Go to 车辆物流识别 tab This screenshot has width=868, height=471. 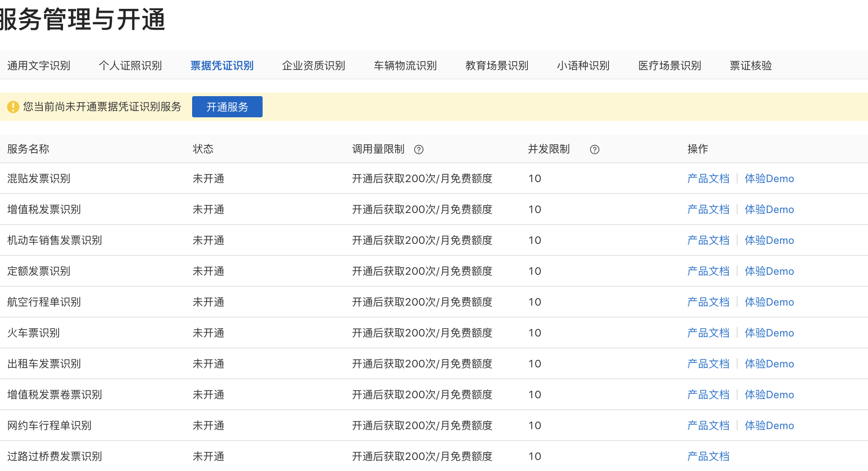(405, 66)
